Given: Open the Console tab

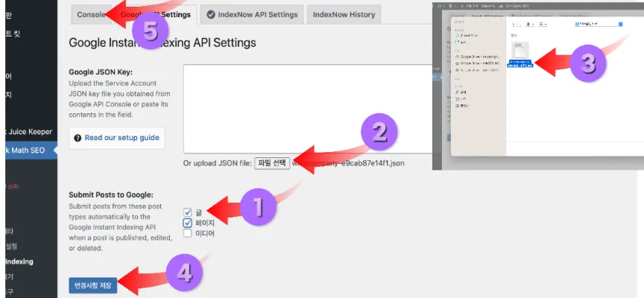Looking at the screenshot, I should 91,14.
